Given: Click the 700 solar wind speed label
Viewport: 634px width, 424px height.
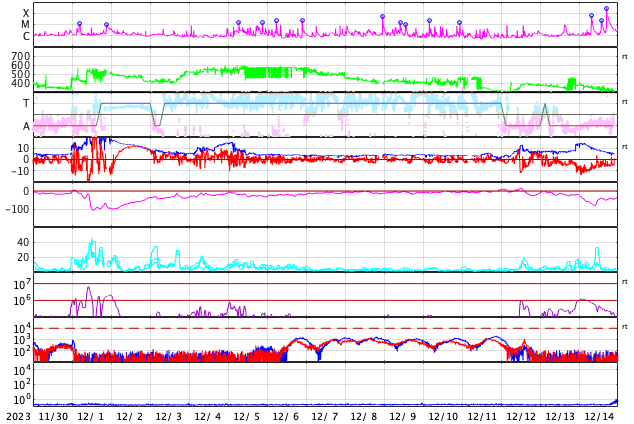Looking at the screenshot, I should pyautogui.click(x=21, y=56).
